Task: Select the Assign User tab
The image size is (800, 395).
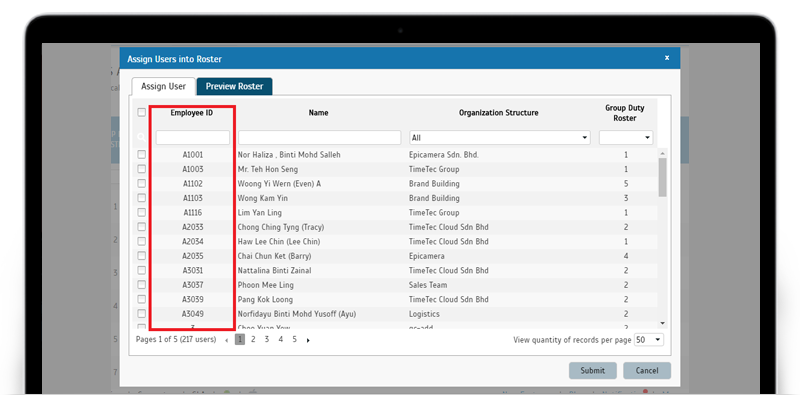Action: [x=163, y=86]
